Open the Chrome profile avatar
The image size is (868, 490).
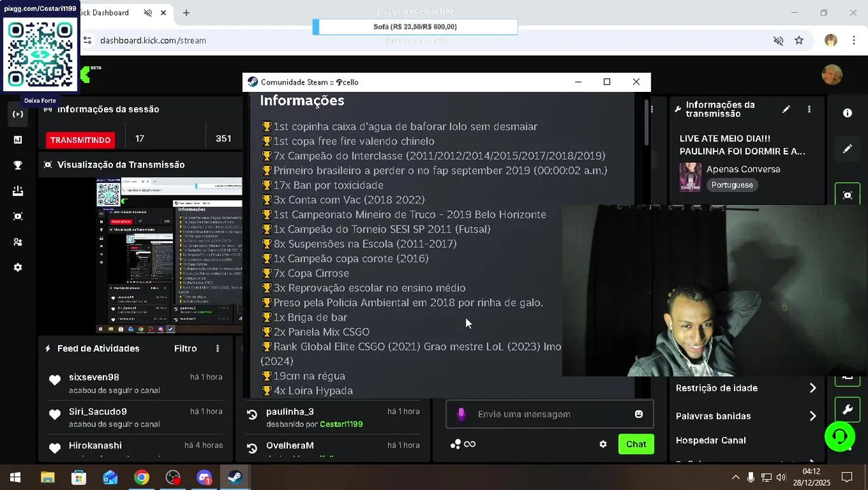click(x=831, y=40)
